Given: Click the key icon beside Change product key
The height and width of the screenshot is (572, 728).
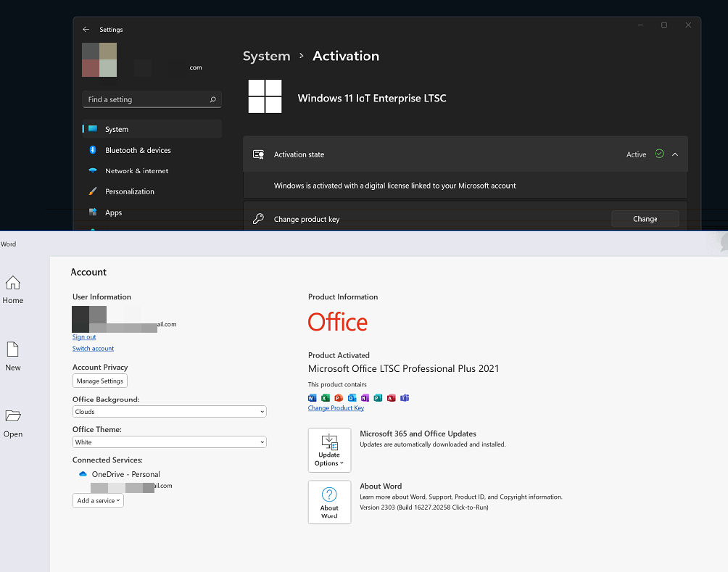Looking at the screenshot, I should pos(259,219).
